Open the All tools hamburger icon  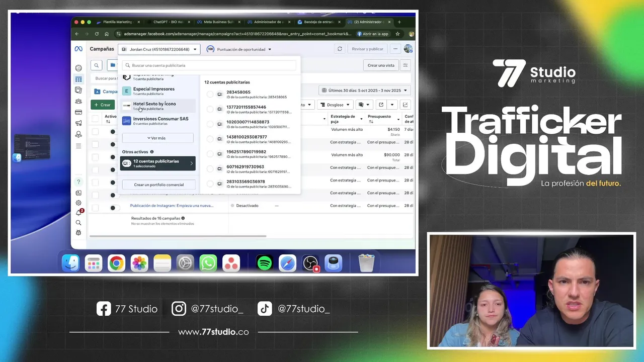pos(78,146)
